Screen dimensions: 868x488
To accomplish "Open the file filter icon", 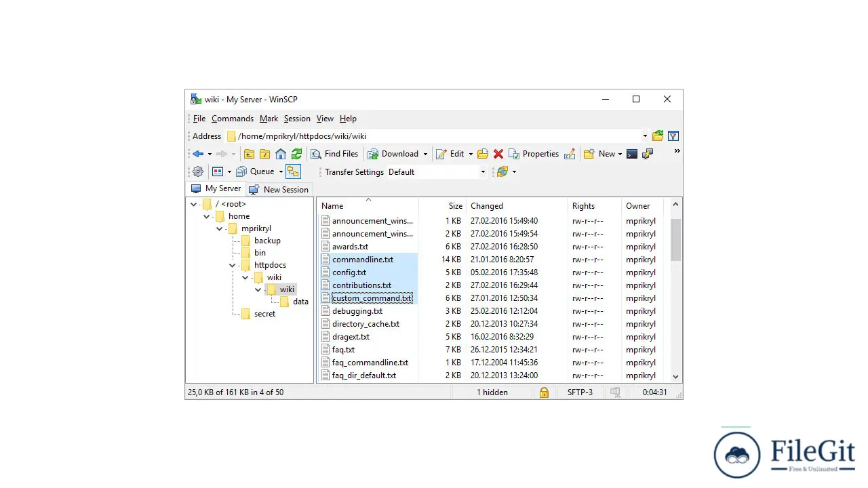I will 673,136.
